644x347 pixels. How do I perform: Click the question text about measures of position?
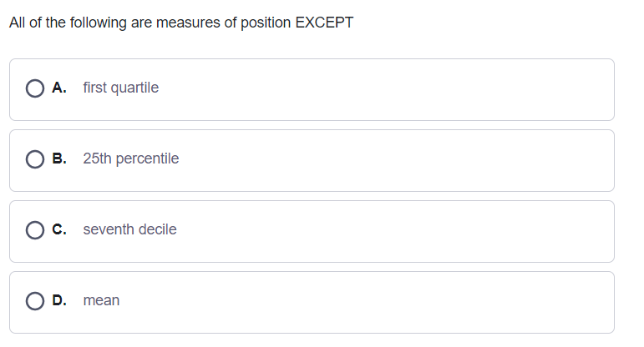[181, 23]
